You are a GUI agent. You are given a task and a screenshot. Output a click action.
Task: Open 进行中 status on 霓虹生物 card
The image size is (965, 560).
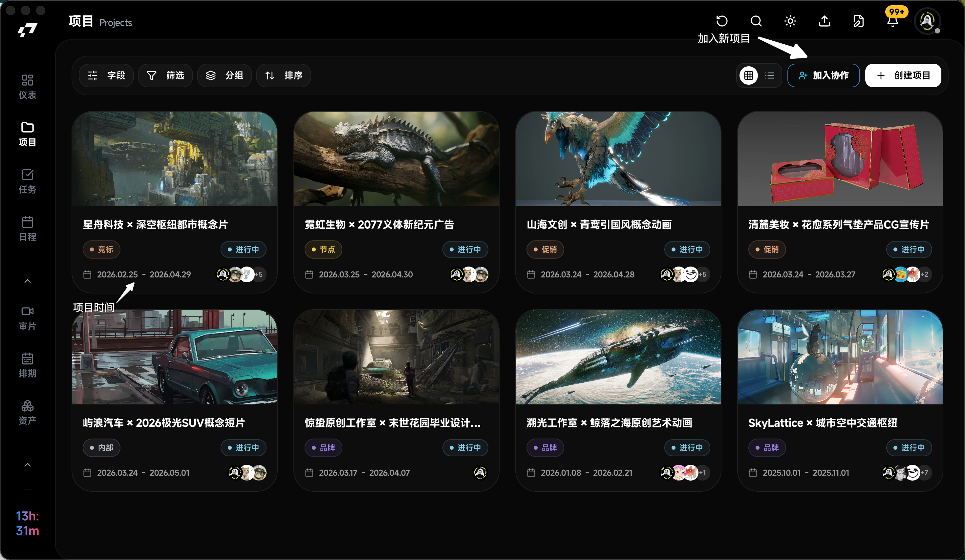click(x=465, y=249)
